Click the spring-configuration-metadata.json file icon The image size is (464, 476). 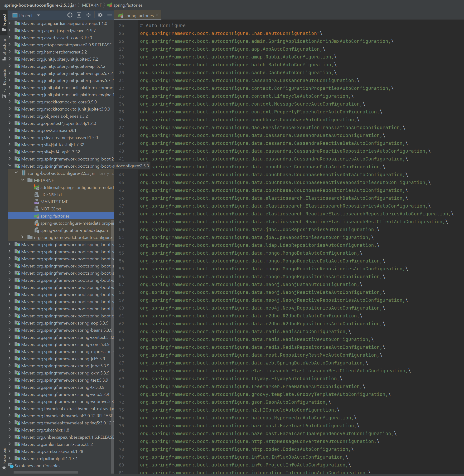pyautogui.click(x=37, y=230)
